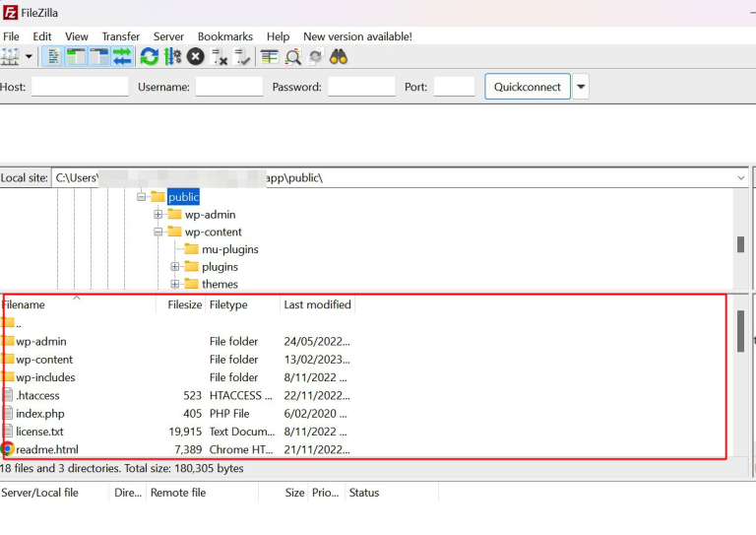Click the directory comparison magnifier icon
This screenshot has height=535, width=756.
point(292,57)
